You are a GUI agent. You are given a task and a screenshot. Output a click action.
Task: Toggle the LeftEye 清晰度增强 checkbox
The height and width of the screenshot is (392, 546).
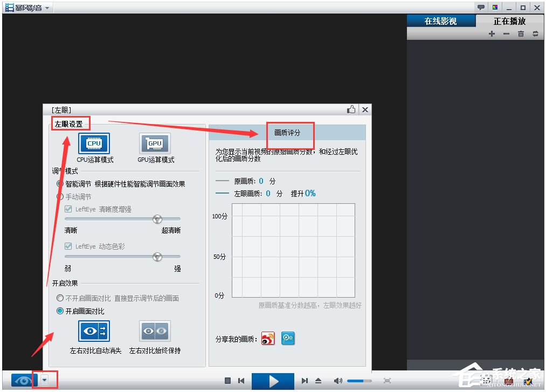point(68,209)
